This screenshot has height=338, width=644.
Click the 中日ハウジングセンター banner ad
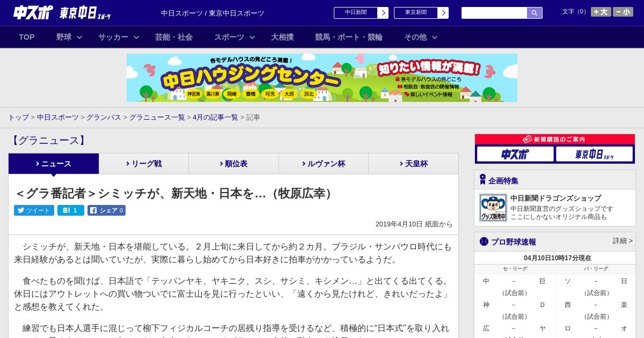[x=322, y=78]
